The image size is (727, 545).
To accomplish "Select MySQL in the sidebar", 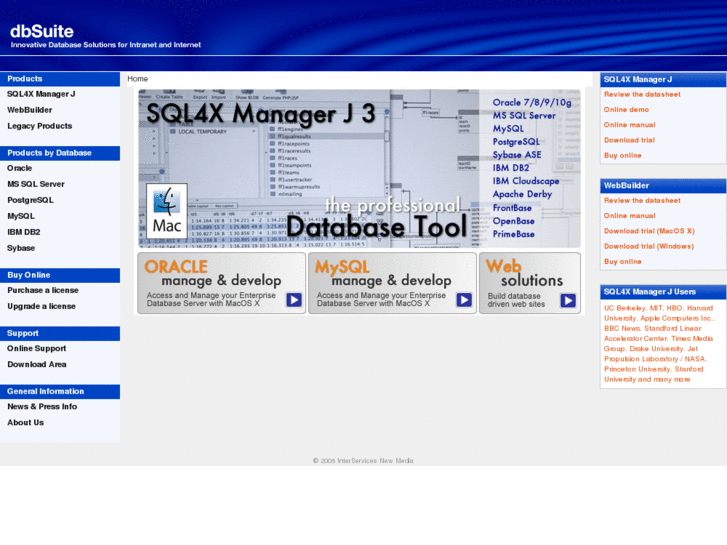I will click(x=21, y=216).
